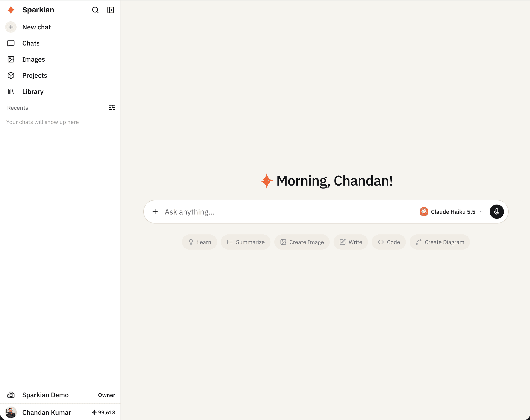Pick the Create Diagram chip

[x=440, y=242]
